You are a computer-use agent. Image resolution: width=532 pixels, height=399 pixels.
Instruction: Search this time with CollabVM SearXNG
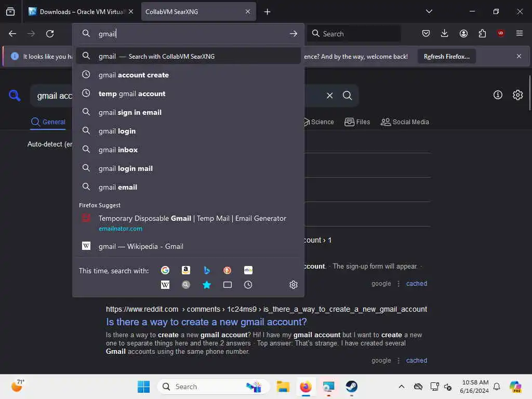(x=185, y=285)
